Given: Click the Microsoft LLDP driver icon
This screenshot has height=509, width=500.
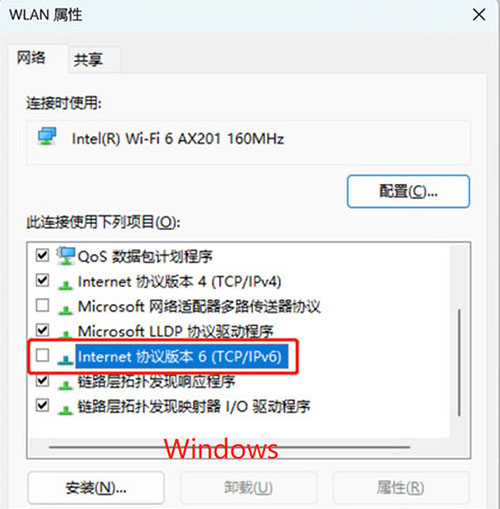Looking at the screenshot, I should click(65, 334).
